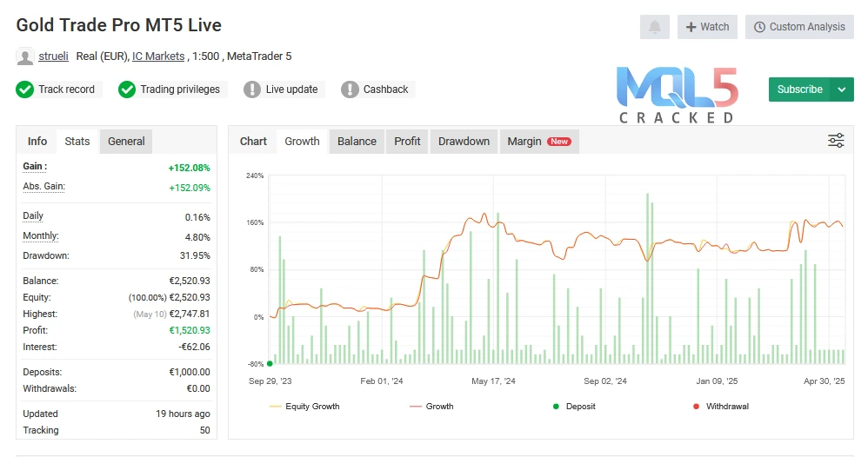Toggle the Deposit legend marker
This screenshot has height=457, width=868.
[574, 406]
